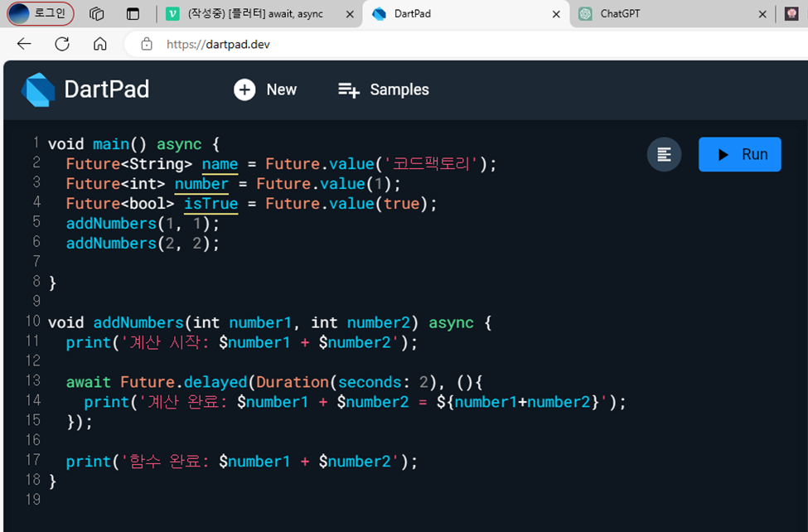This screenshot has width=808, height=532.
Task: Click the underlined variable 'number' on line 3
Action: (x=201, y=184)
